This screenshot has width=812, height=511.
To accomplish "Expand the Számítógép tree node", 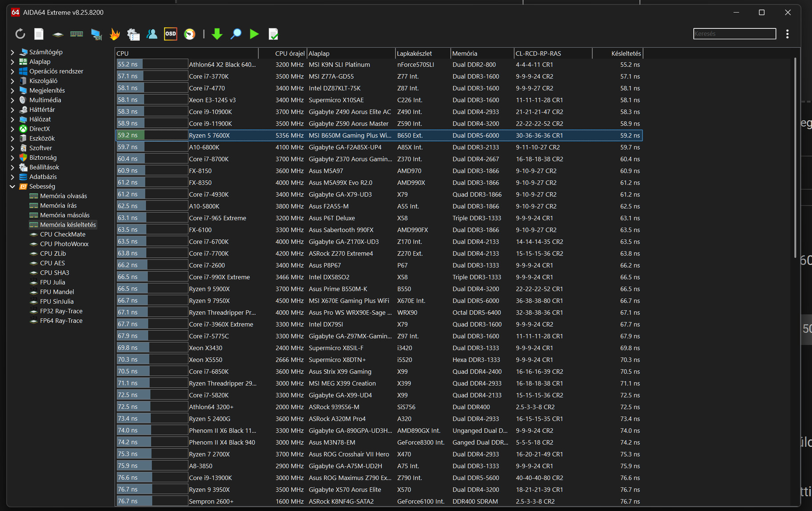I will click(12, 52).
